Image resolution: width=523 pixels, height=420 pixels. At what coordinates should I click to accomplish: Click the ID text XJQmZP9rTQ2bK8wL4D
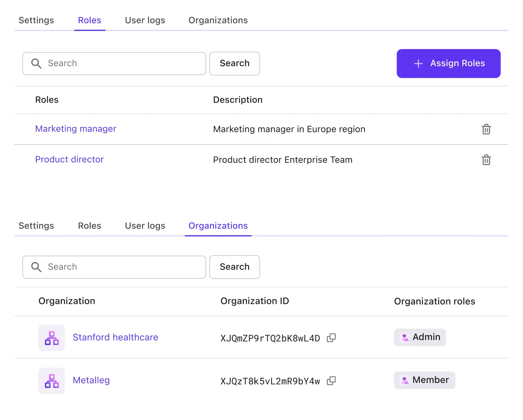270,338
